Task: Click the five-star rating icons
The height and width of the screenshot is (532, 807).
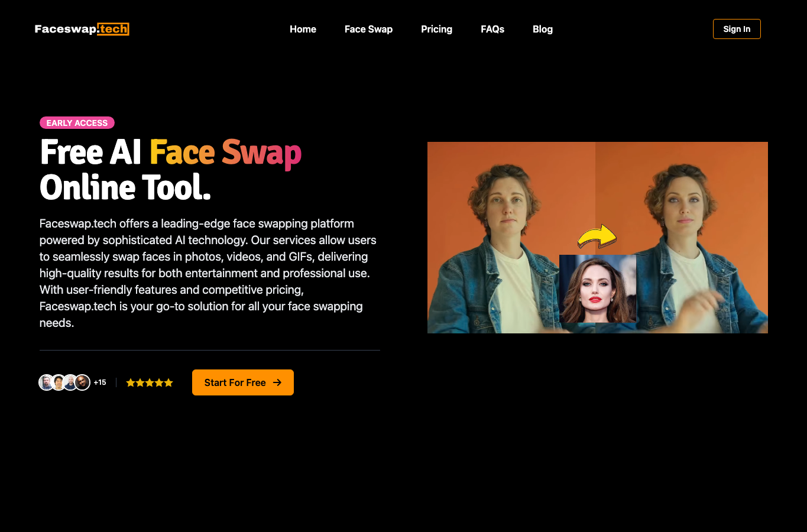Action: [150, 382]
